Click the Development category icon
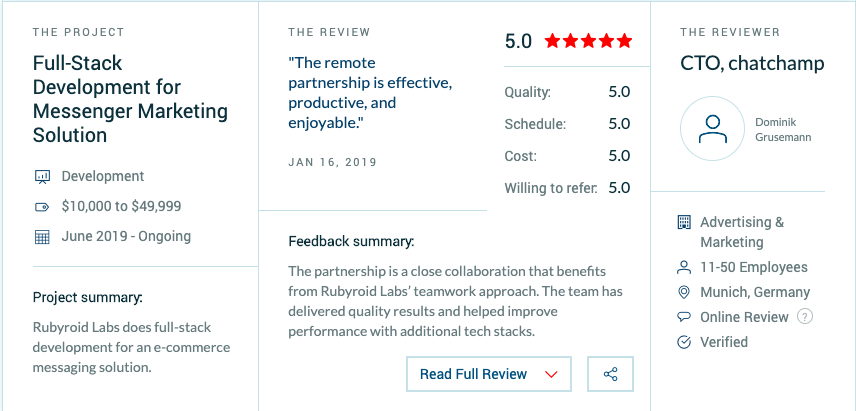Viewport: 856px width, 411px height. (42, 177)
